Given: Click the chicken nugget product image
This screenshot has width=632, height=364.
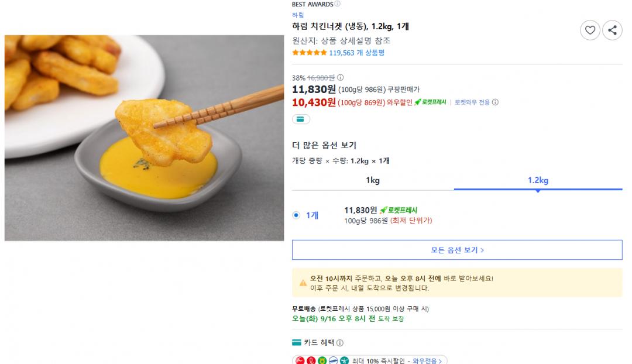Looking at the screenshot, I should click(144, 138).
